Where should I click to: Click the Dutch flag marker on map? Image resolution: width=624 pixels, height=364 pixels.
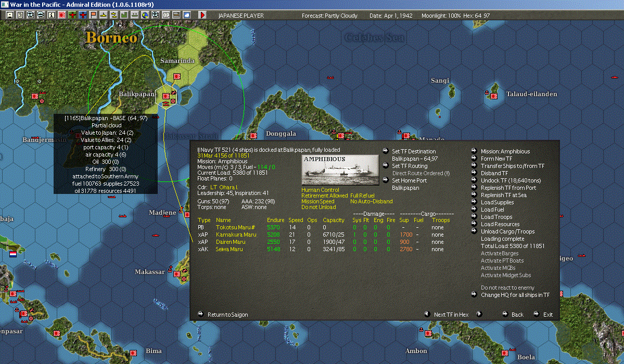click(x=12, y=253)
